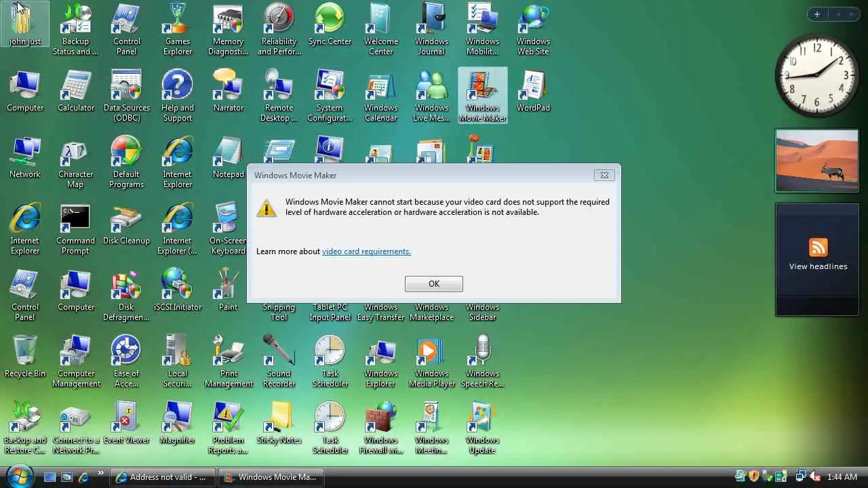Screen dimensions: 868x488
Task: Open Help and Support
Action: 177,96
